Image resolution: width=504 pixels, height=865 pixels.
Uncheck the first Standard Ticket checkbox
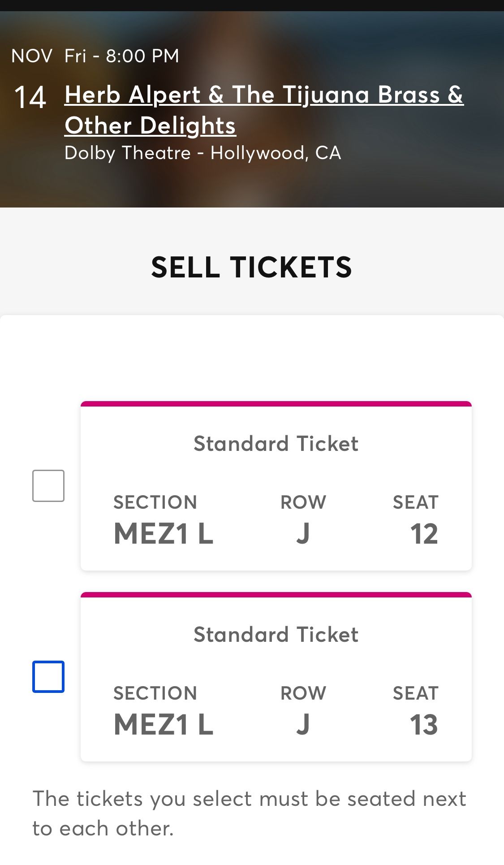(x=47, y=484)
